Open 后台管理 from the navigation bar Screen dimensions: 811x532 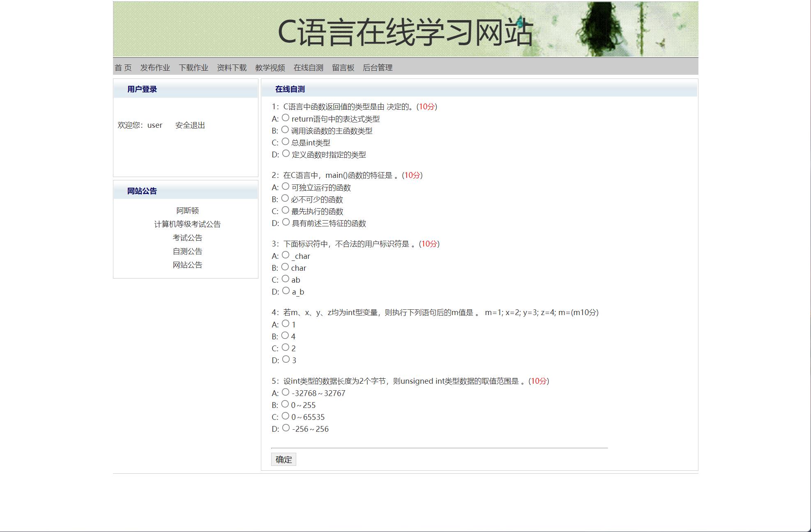click(378, 67)
